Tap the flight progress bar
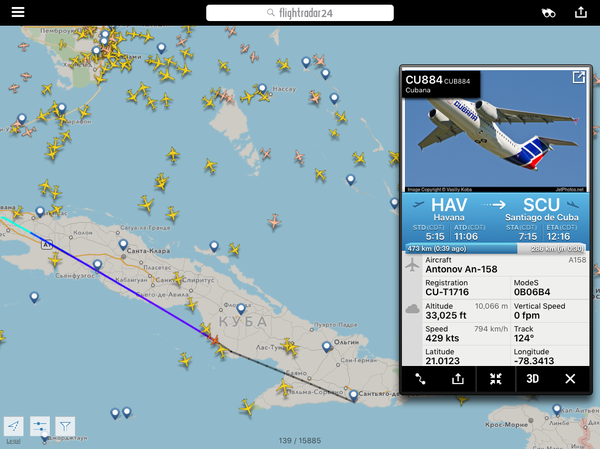 tap(495, 248)
